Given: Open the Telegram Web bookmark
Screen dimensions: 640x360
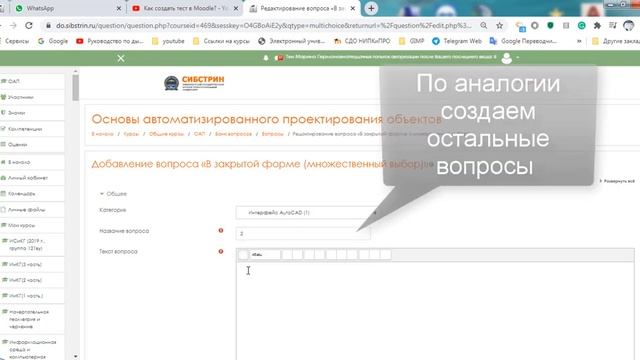Looking at the screenshot, I should 457,41.
